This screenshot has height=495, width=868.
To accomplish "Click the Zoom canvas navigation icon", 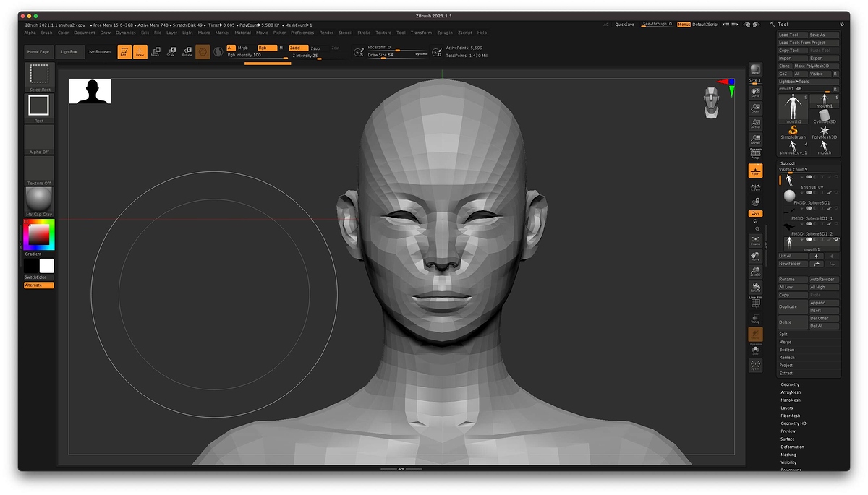I will (755, 108).
